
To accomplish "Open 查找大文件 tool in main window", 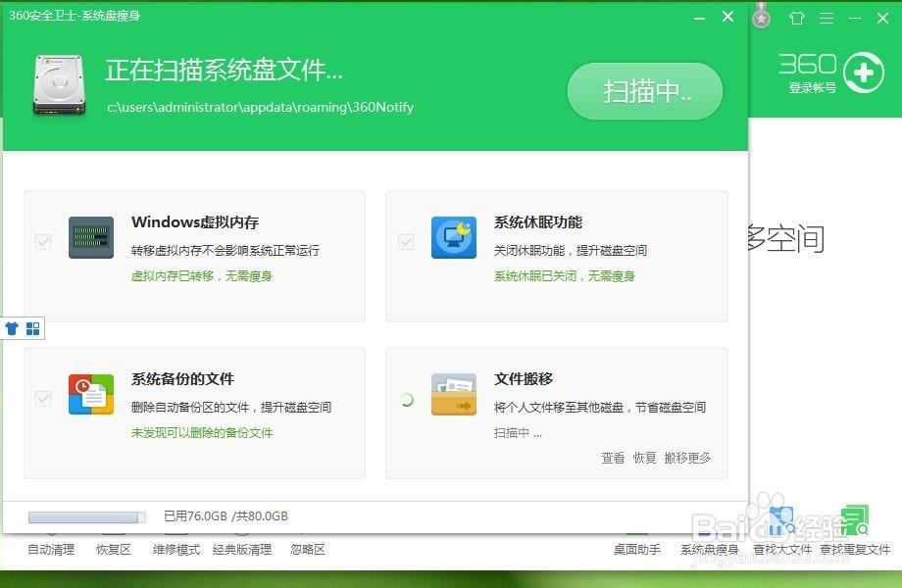I will coord(782,550).
